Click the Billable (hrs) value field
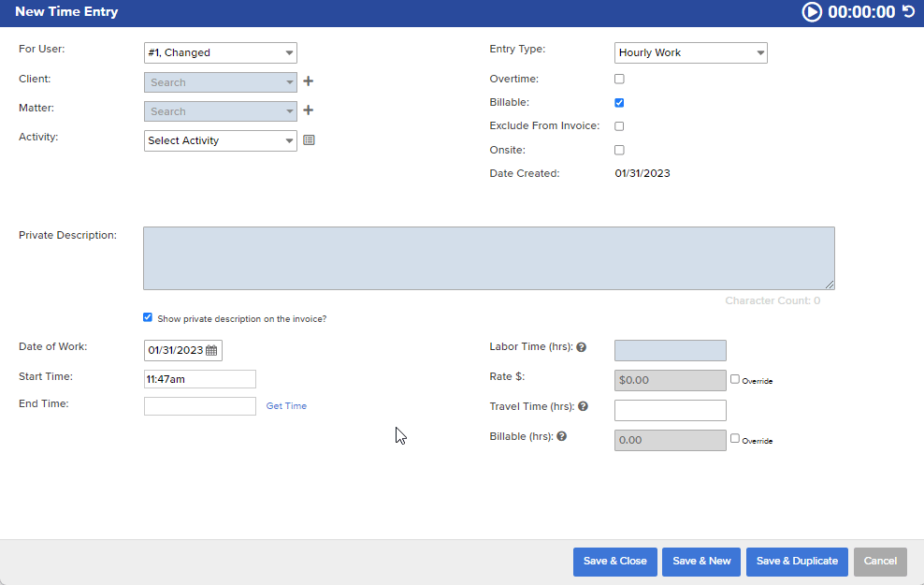924x585 pixels. (670, 441)
